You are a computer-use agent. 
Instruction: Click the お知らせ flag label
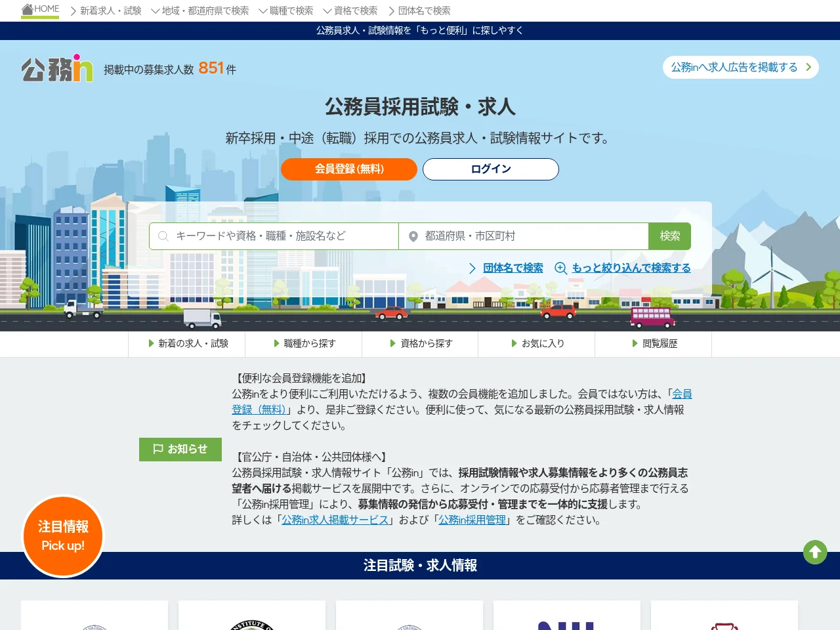tap(180, 449)
